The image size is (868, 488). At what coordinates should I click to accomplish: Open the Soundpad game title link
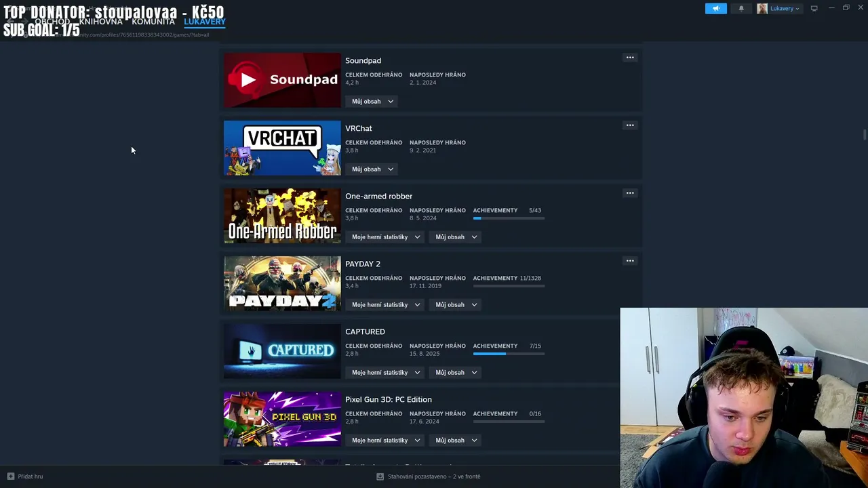tap(363, 60)
